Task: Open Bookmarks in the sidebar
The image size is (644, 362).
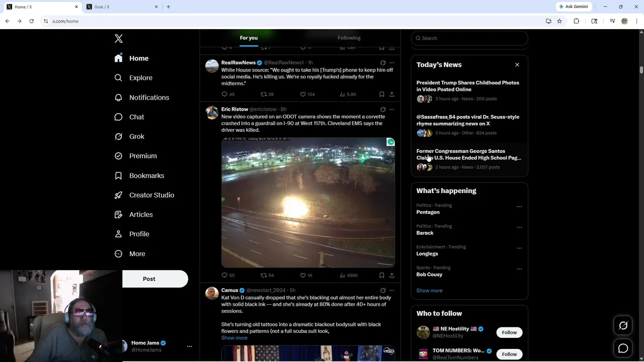Action: (x=139, y=175)
